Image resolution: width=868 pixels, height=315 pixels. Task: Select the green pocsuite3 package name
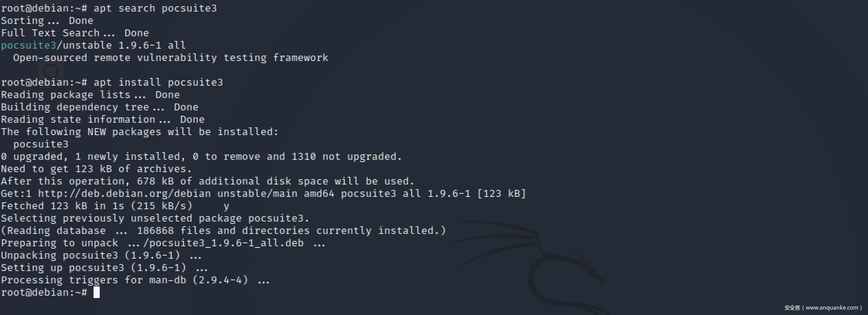[x=29, y=46]
